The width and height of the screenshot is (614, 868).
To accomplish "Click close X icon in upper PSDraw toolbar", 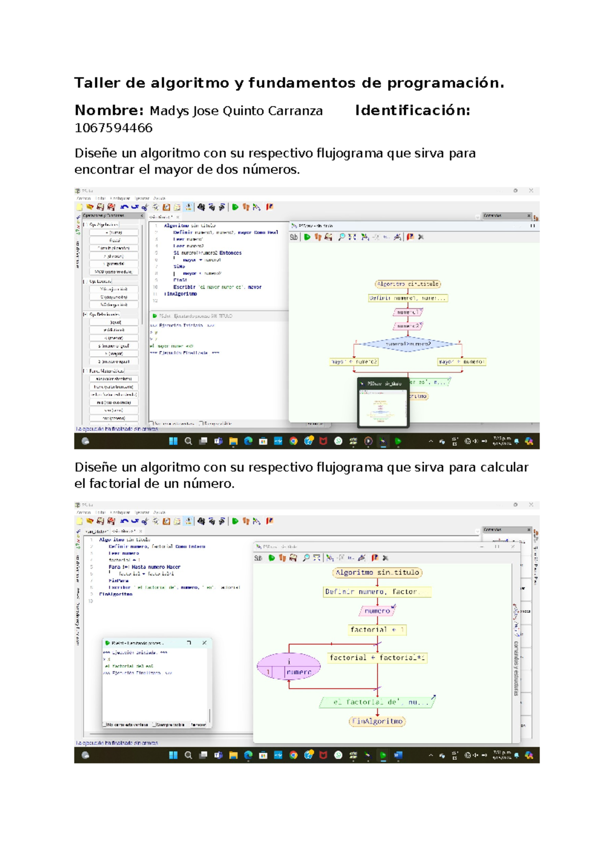I will 421,237.
